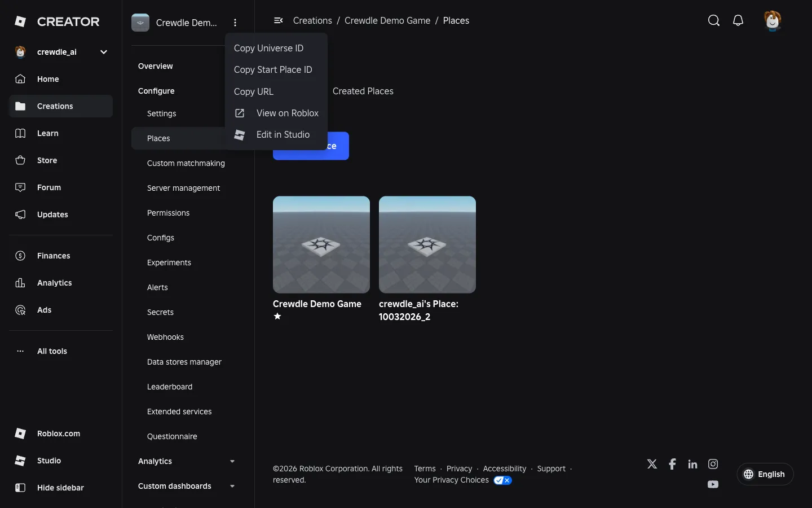Toggle the three-dot game options menu

[x=235, y=23]
